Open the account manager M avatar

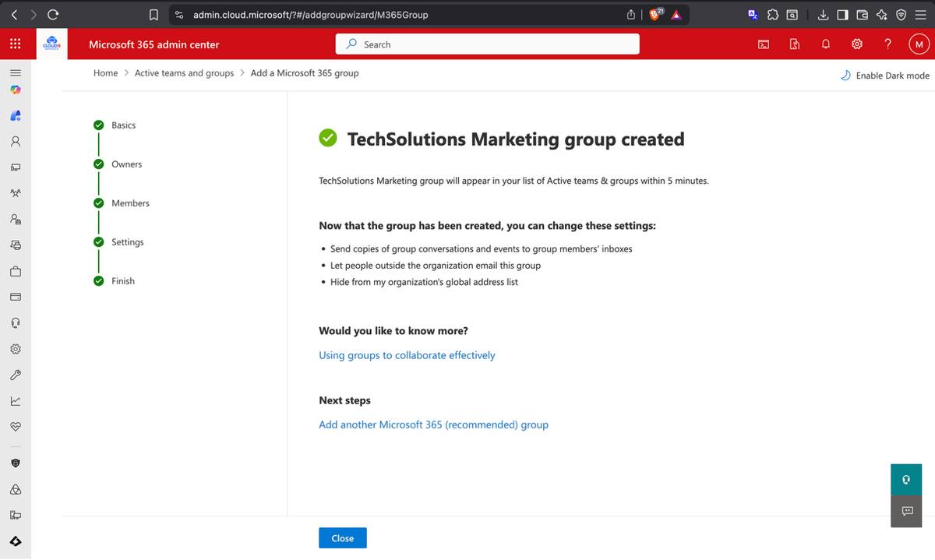919,44
